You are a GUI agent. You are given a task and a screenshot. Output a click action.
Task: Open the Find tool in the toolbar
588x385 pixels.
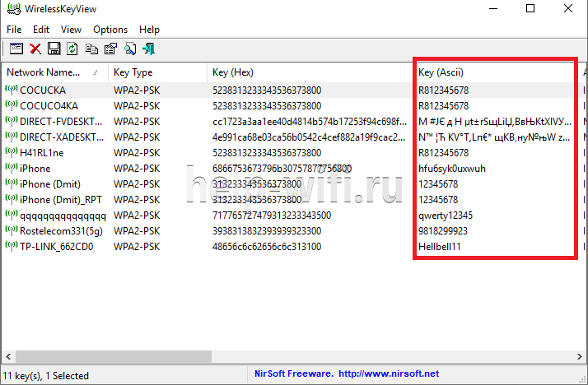pos(130,49)
